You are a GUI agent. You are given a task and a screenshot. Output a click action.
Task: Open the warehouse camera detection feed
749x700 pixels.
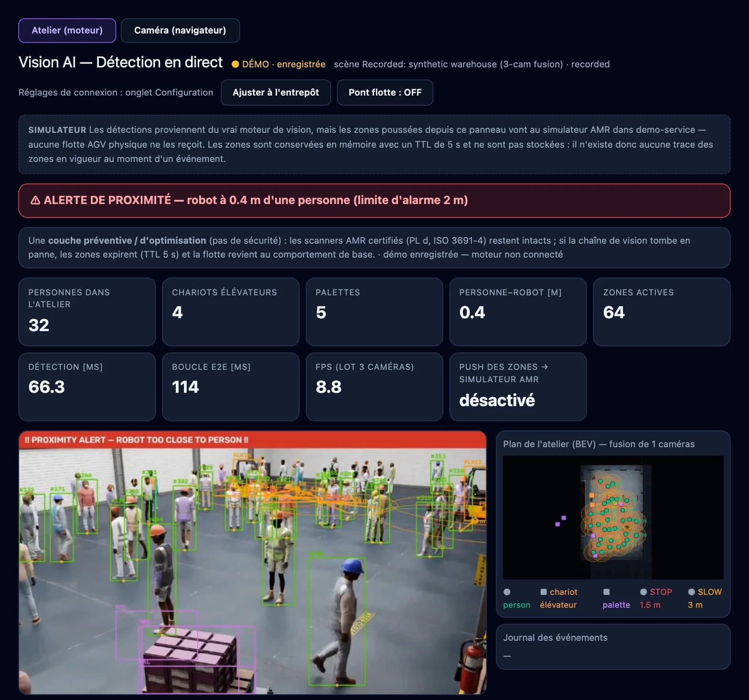pos(253,562)
